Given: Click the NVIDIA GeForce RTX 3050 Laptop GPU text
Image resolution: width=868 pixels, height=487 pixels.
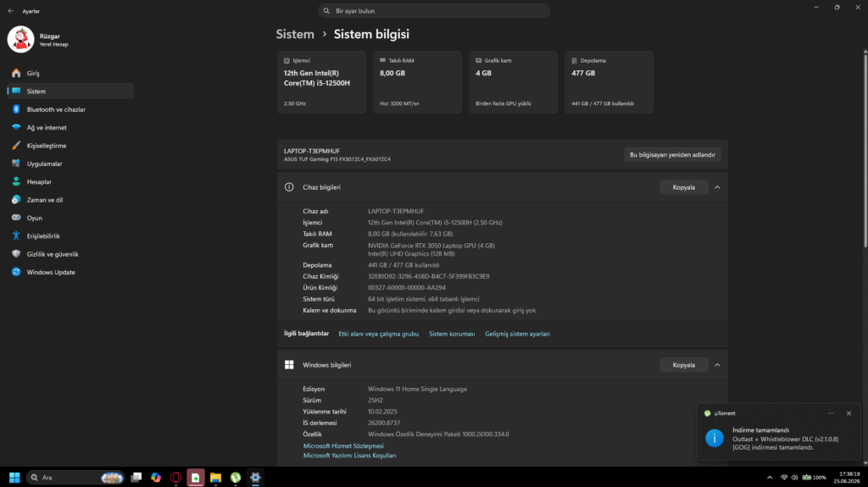Looking at the screenshot, I should coord(431,245).
